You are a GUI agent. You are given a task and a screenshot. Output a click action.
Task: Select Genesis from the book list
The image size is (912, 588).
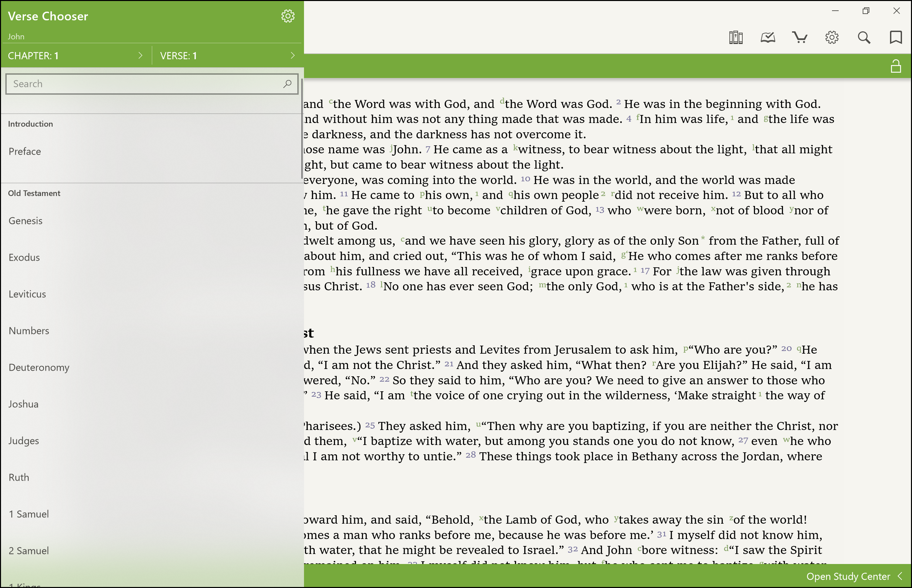(x=26, y=221)
